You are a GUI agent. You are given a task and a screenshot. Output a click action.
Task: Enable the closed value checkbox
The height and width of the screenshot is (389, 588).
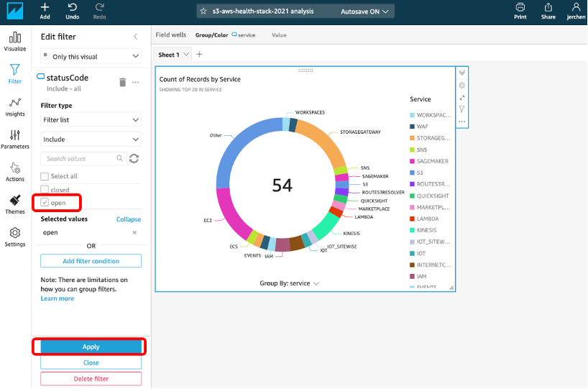[45, 190]
